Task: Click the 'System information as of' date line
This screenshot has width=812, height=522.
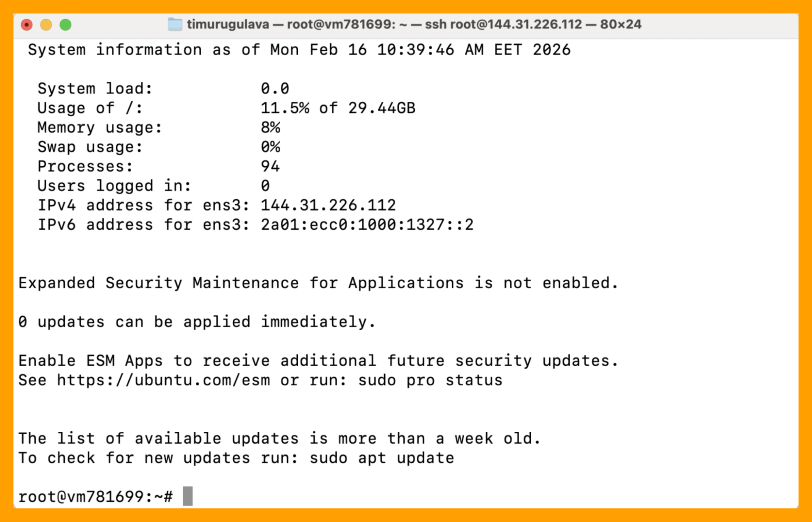Action: tap(299, 50)
